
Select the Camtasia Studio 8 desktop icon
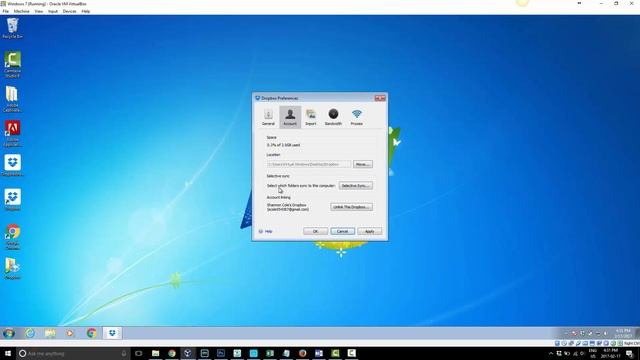(12, 64)
